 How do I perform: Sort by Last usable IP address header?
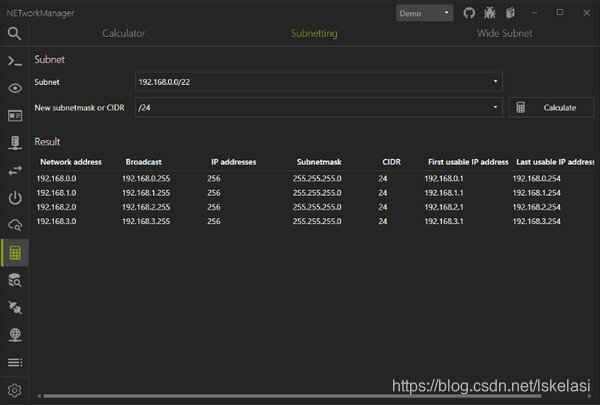click(x=555, y=162)
